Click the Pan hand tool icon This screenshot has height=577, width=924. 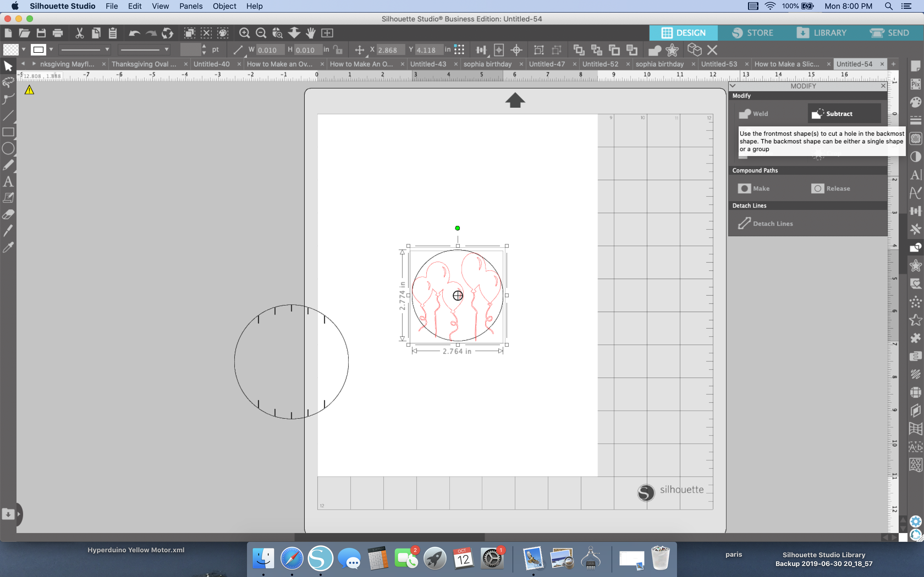[x=311, y=33]
